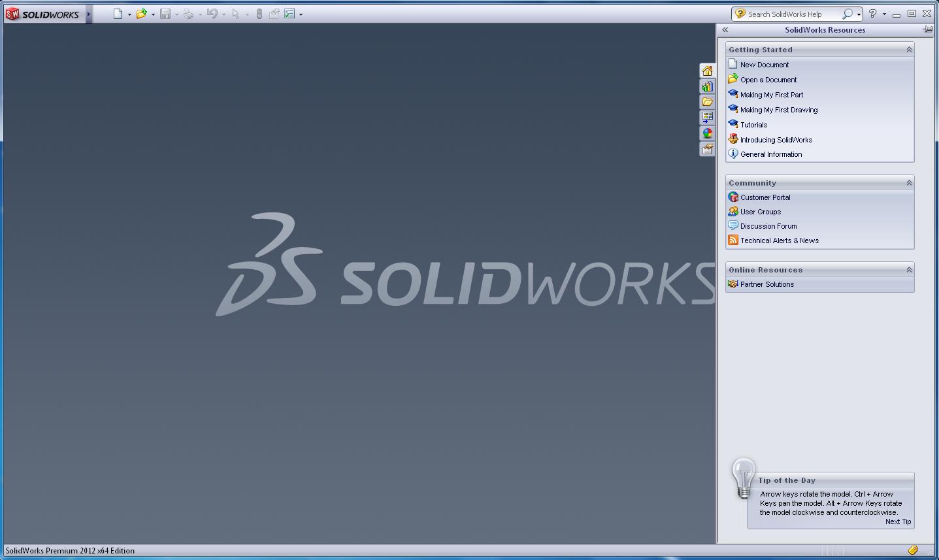This screenshot has width=939, height=560.
Task: Open the Making My First Drawing tutorial
Action: (x=779, y=110)
